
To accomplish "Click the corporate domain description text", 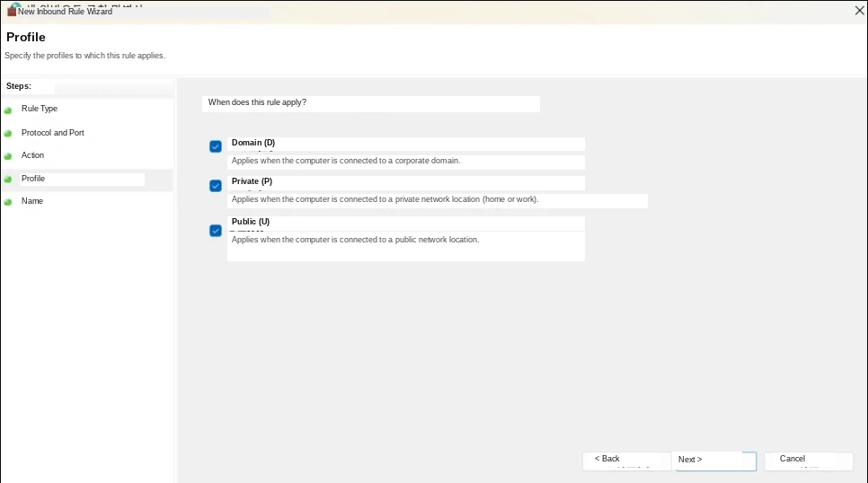I will coord(346,161).
